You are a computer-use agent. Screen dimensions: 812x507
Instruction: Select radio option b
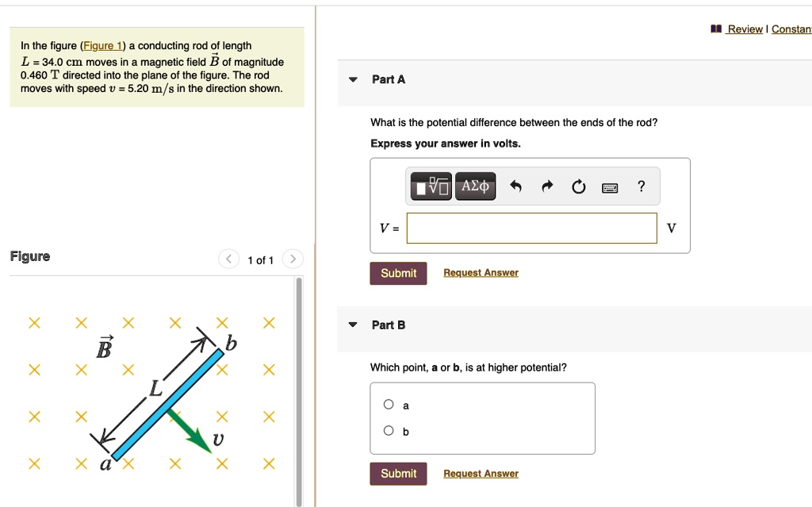click(x=389, y=430)
